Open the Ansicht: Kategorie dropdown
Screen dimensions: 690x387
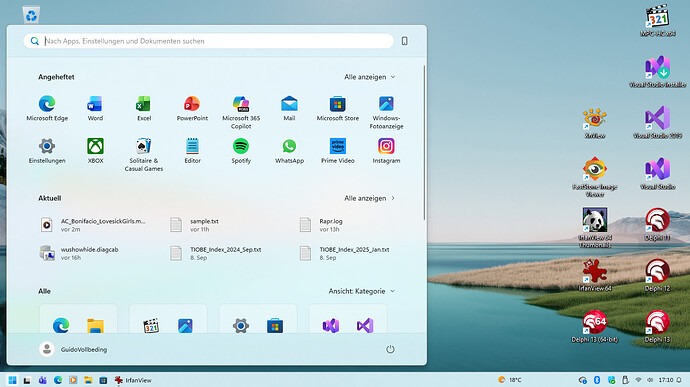pyautogui.click(x=362, y=291)
